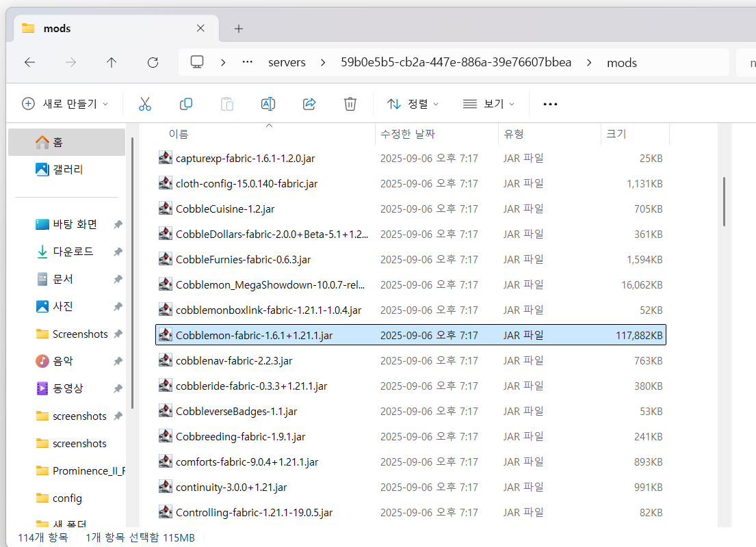Image resolution: width=756 pixels, height=547 pixels.
Task: Open 음악 in the sidebar
Action: click(66, 361)
